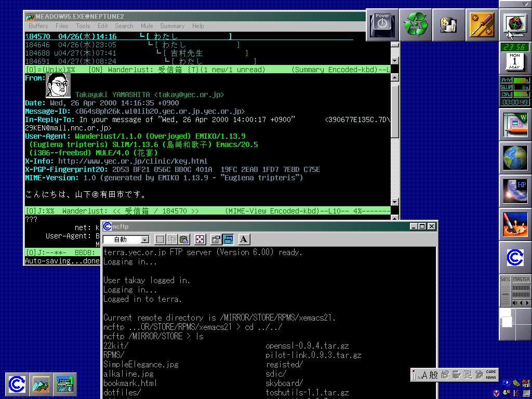Viewport: 532px width, 399px height.
Task: Click the MASTER label on the mixer
Action: [521, 279]
